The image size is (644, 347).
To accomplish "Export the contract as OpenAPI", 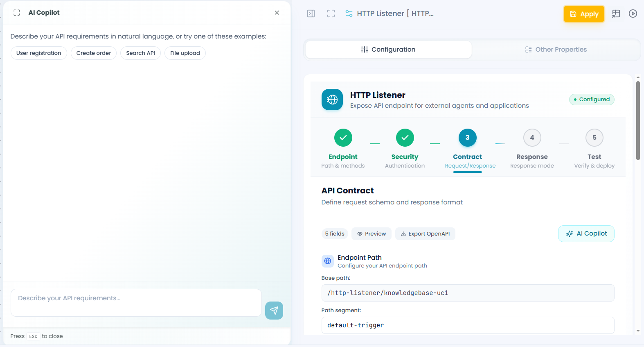I will [425, 234].
